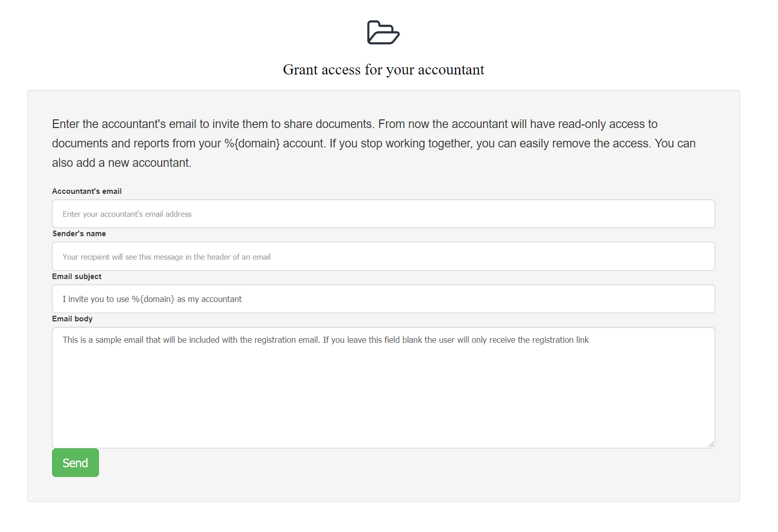The image size is (778, 532).
Task: Click inside the Accountant's email input field
Action: (x=383, y=214)
